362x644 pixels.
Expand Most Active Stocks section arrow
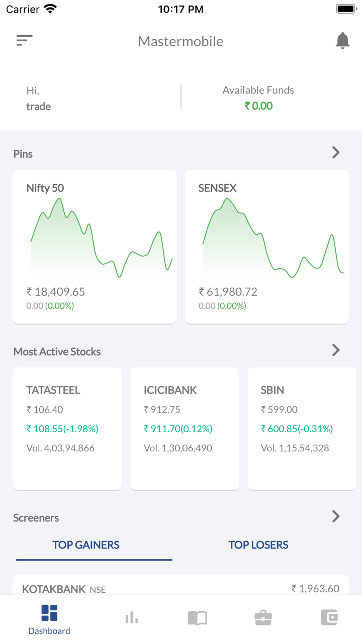[336, 350]
